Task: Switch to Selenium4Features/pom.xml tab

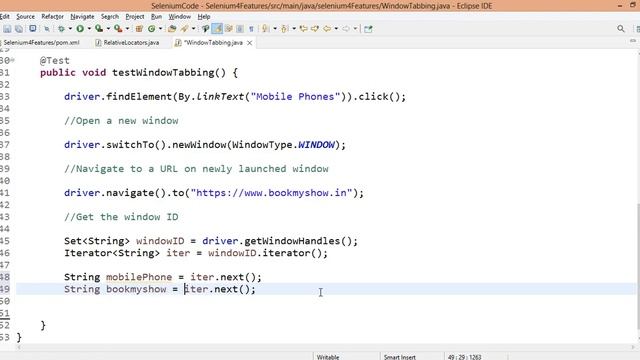Action: 41,42
